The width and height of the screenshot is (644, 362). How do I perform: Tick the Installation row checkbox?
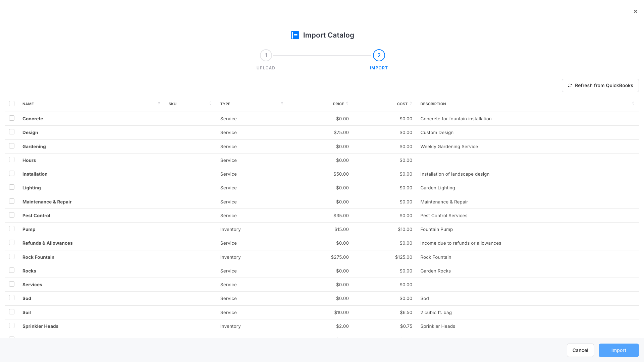click(x=12, y=173)
